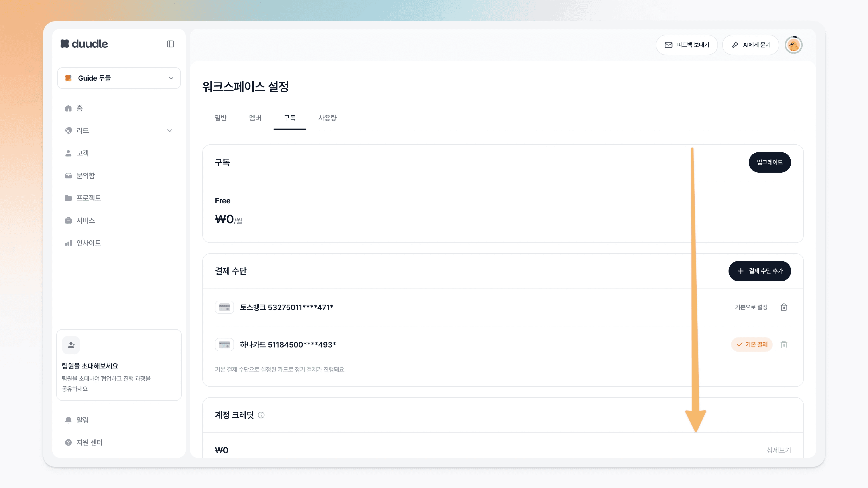
Task: Open 인사이트 in sidebar
Action: (x=89, y=243)
